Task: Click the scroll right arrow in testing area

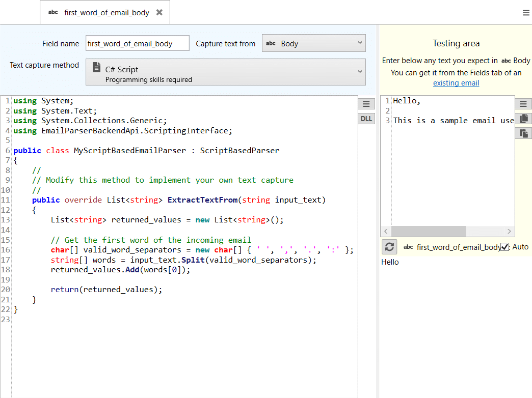Action: 509,231
